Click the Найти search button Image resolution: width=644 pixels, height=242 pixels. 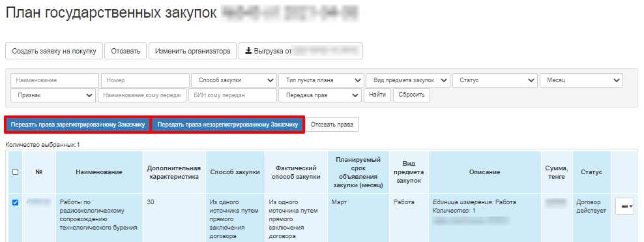tap(377, 95)
